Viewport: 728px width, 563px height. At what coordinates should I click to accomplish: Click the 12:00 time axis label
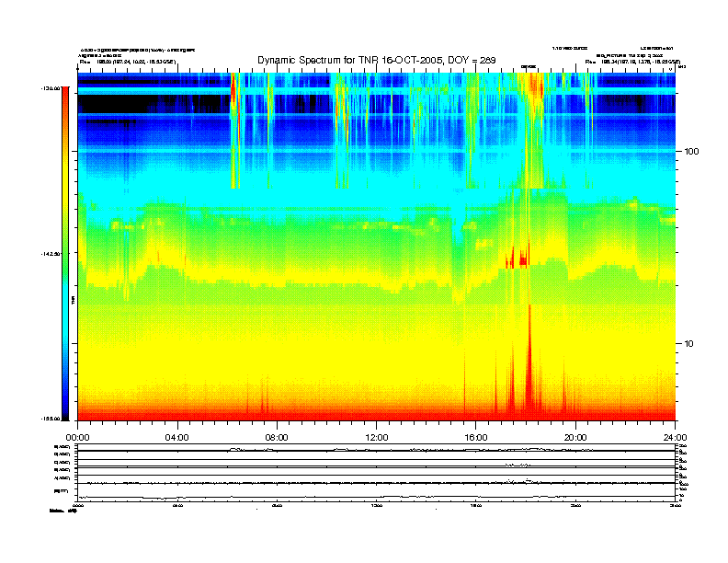click(x=377, y=438)
